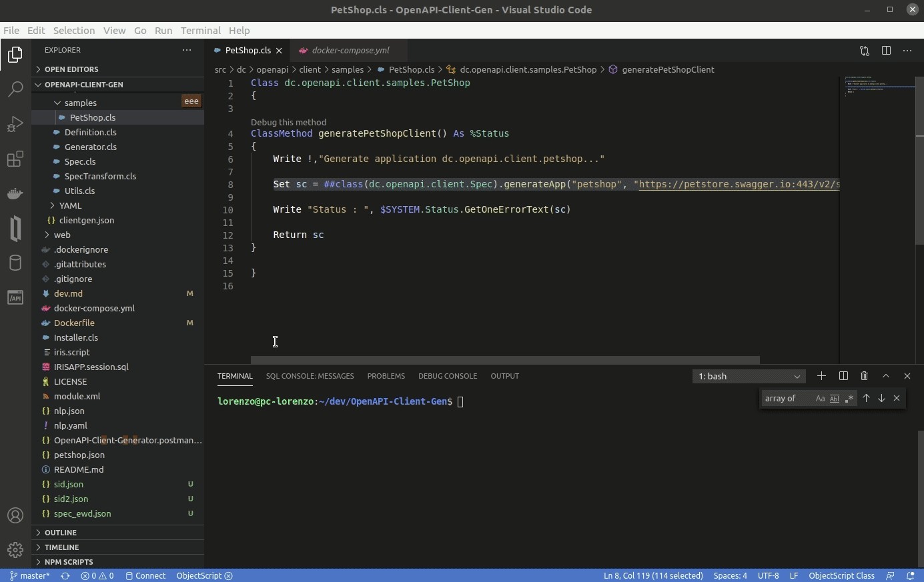Click Debug this method link

[x=288, y=122]
